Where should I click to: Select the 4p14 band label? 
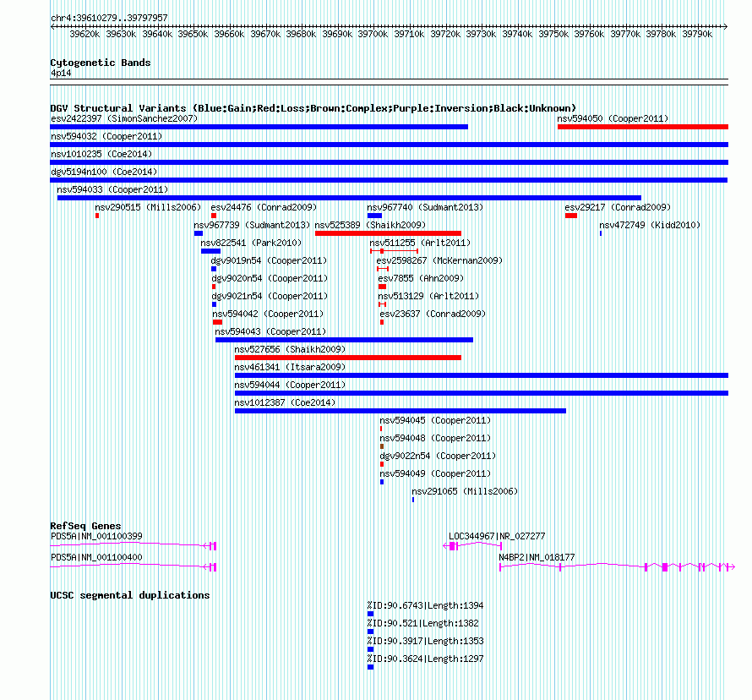61,73
